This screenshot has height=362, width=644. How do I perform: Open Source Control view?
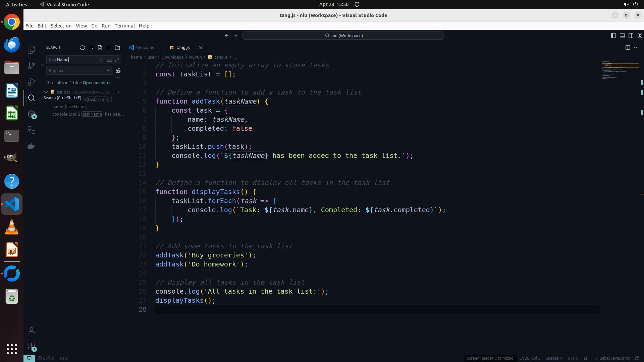point(32,66)
